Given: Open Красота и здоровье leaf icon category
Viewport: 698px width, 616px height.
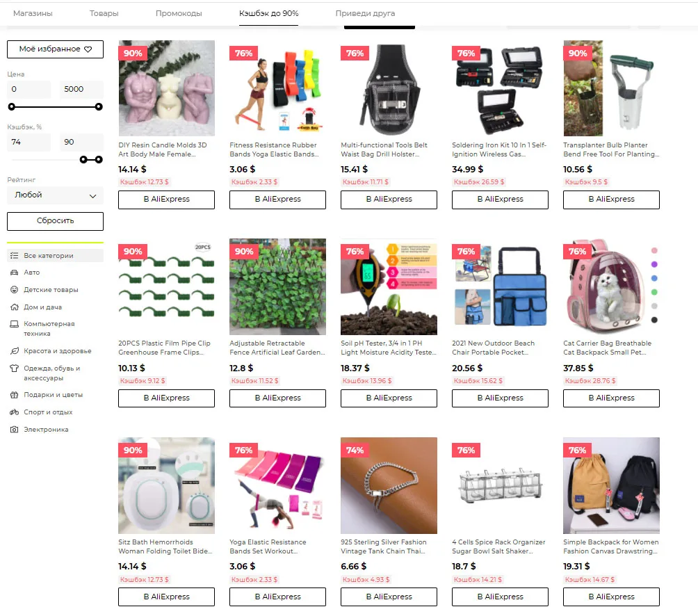Looking at the screenshot, I should pos(14,351).
